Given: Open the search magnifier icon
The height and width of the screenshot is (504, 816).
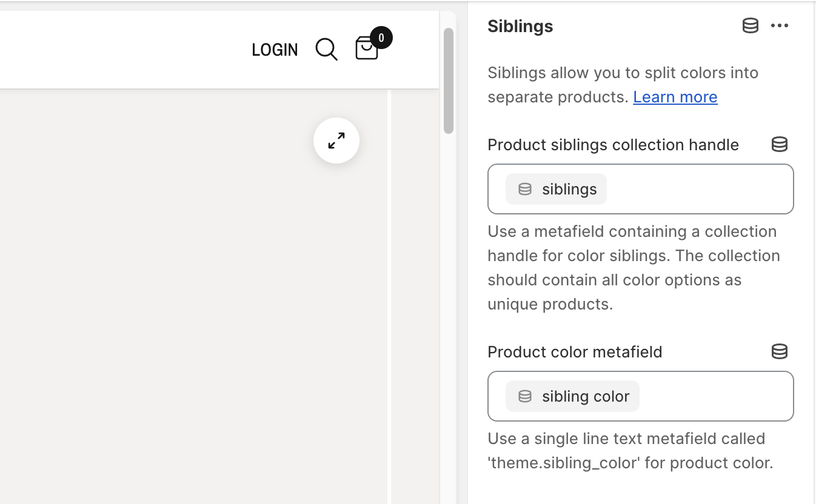Looking at the screenshot, I should (x=326, y=50).
